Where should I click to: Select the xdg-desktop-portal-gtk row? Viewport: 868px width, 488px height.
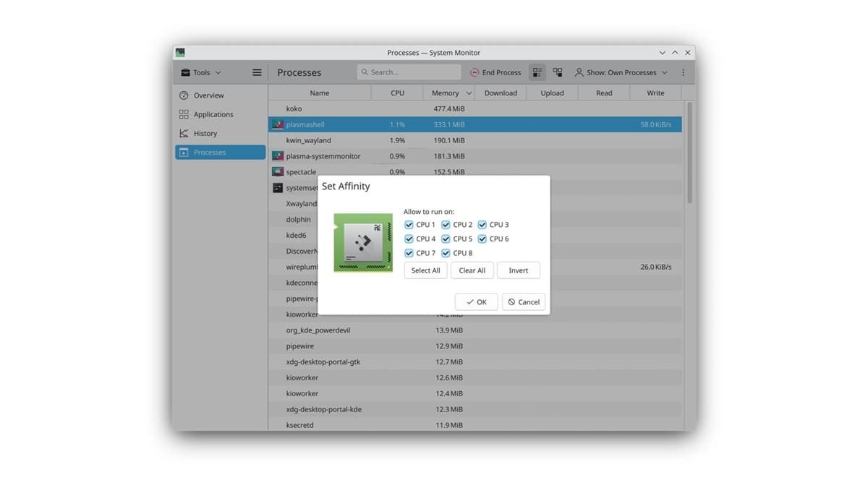475,362
